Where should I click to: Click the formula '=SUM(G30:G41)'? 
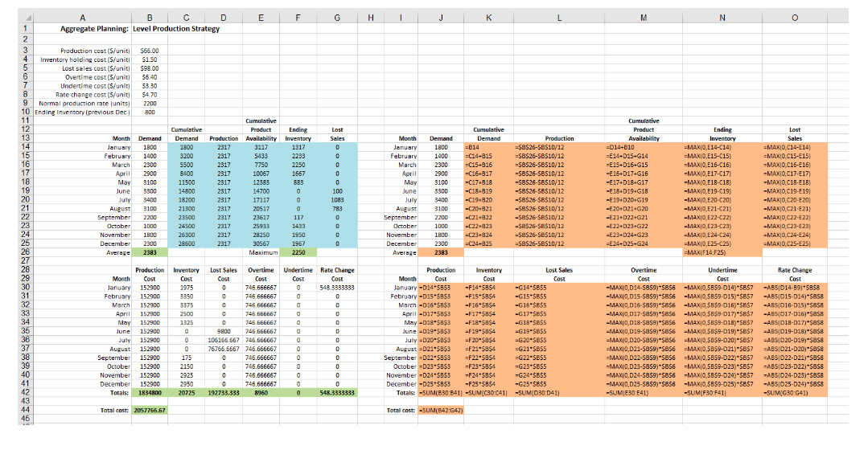coord(794,392)
